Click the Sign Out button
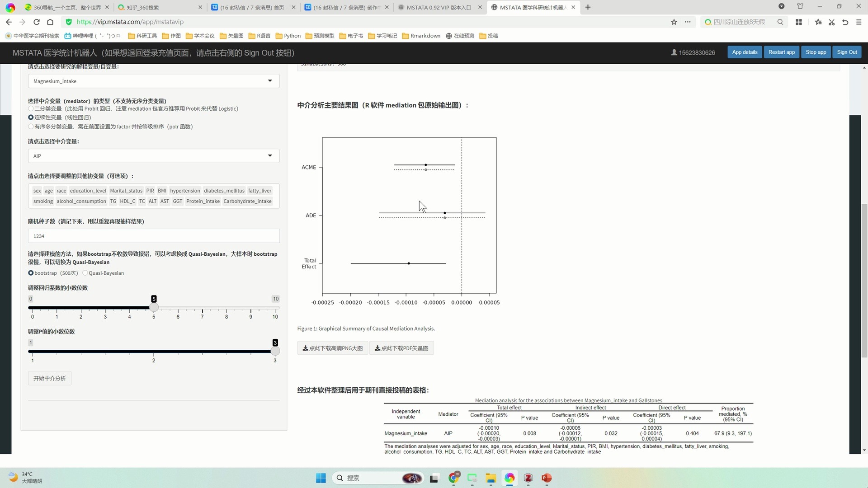 pos(847,52)
